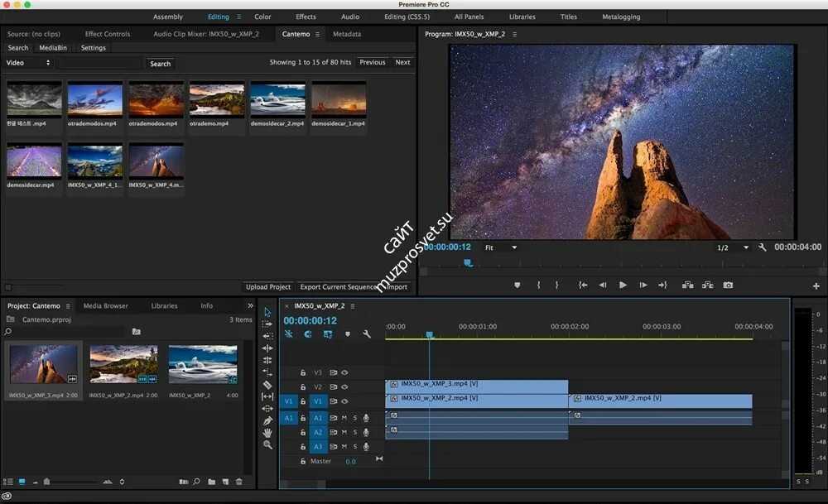Open the Effect Controls tab
Viewport: 828px width, 504px height.
pos(107,34)
